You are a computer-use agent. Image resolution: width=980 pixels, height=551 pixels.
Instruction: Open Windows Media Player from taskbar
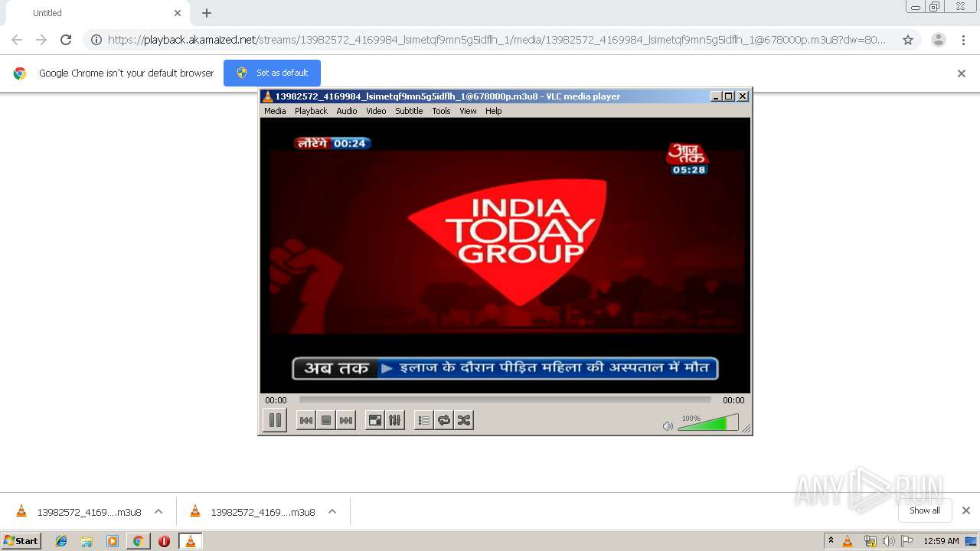pyautogui.click(x=113, y=541)
